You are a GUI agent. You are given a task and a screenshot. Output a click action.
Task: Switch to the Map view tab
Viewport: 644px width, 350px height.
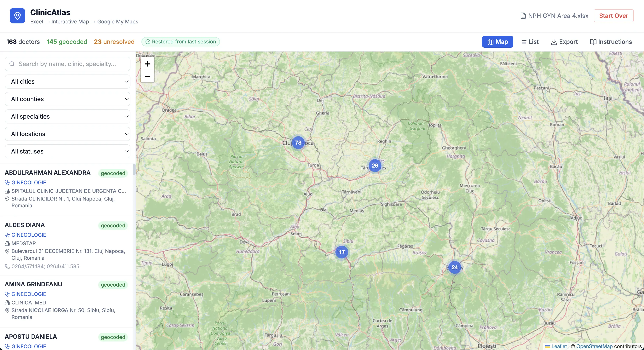coord(498,42)
